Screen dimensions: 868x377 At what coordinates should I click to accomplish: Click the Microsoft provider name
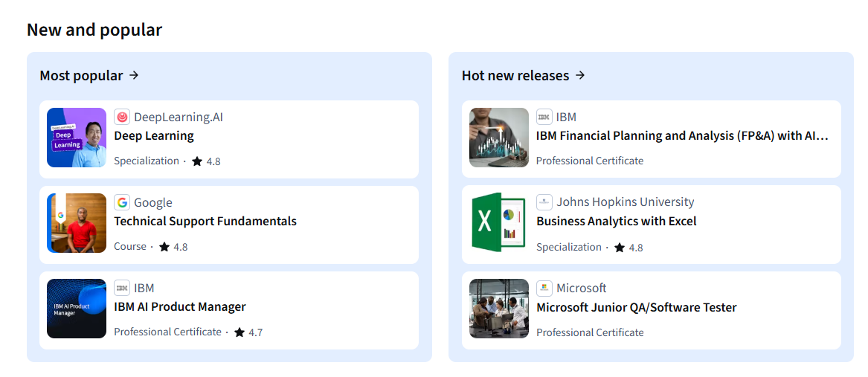[581, 288]
